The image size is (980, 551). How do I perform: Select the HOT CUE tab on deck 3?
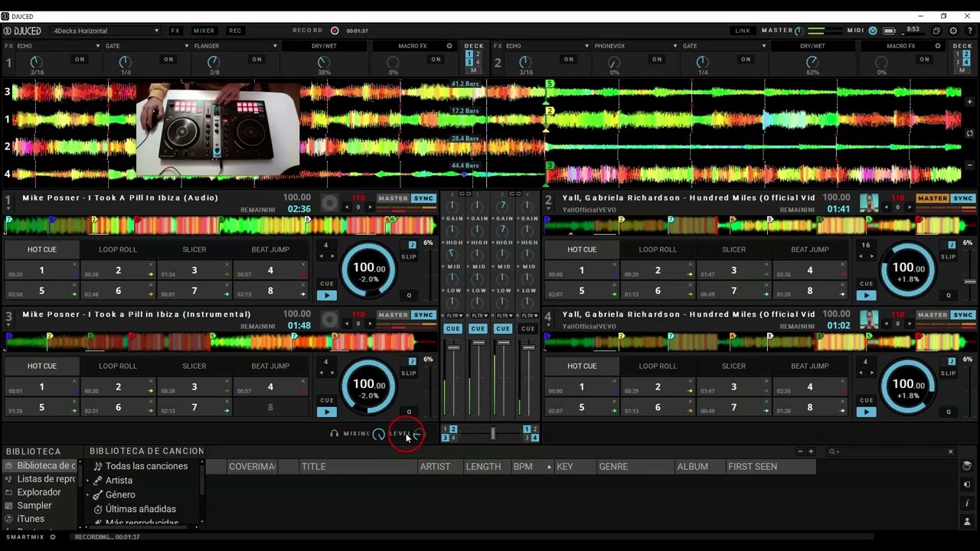click(42, 366)
